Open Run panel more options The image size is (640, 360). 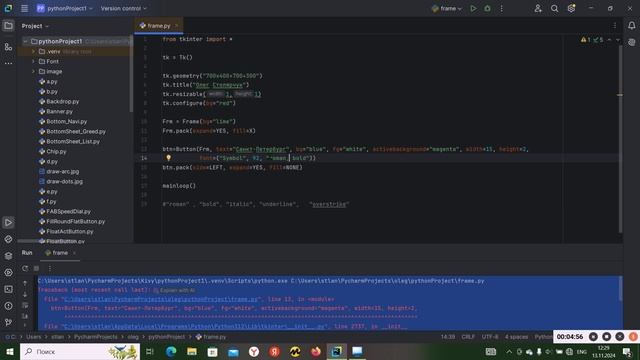[x=50, y=268]
